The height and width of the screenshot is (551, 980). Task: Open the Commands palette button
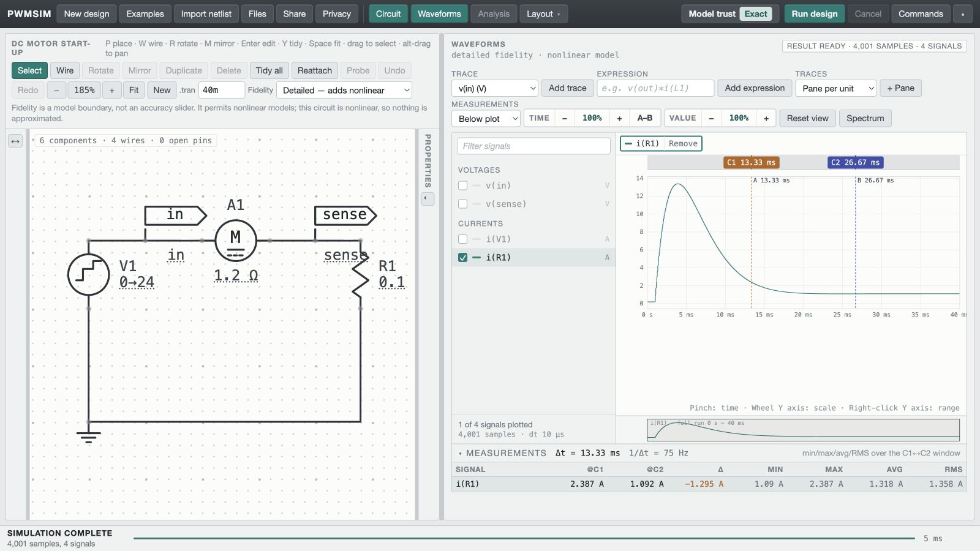(x=921, y=14)
